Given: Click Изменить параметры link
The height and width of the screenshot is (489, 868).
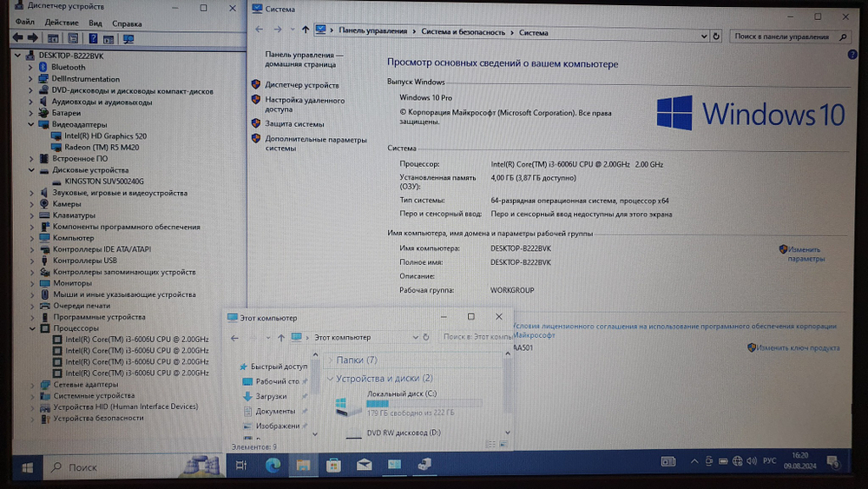Looking at the screenshot, I should pyautogui.click(x=806, y=254).
